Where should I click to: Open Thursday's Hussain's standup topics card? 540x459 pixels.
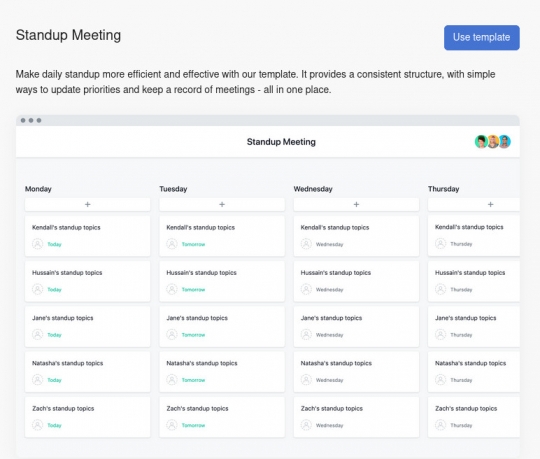point(474,281)
